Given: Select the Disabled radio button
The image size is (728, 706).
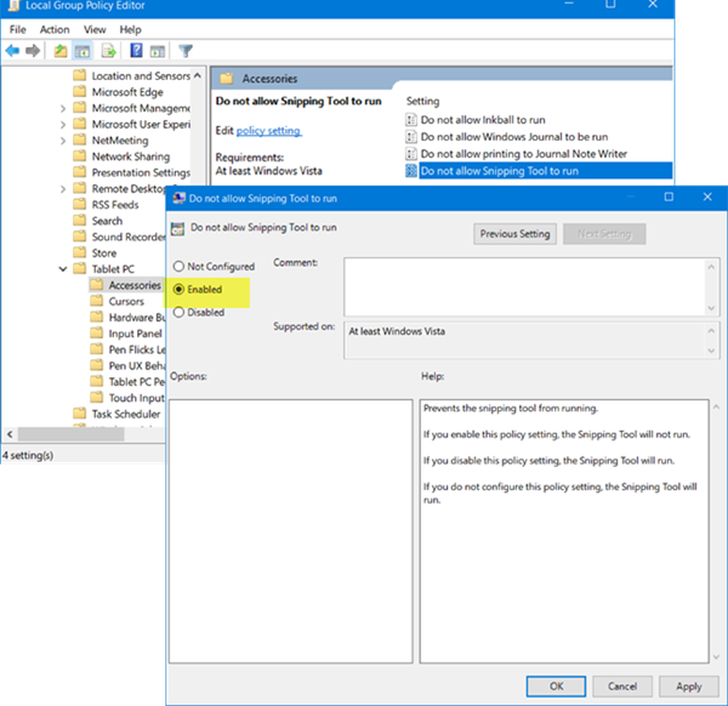Looking at the screenshot, I should tap(179, 312).
